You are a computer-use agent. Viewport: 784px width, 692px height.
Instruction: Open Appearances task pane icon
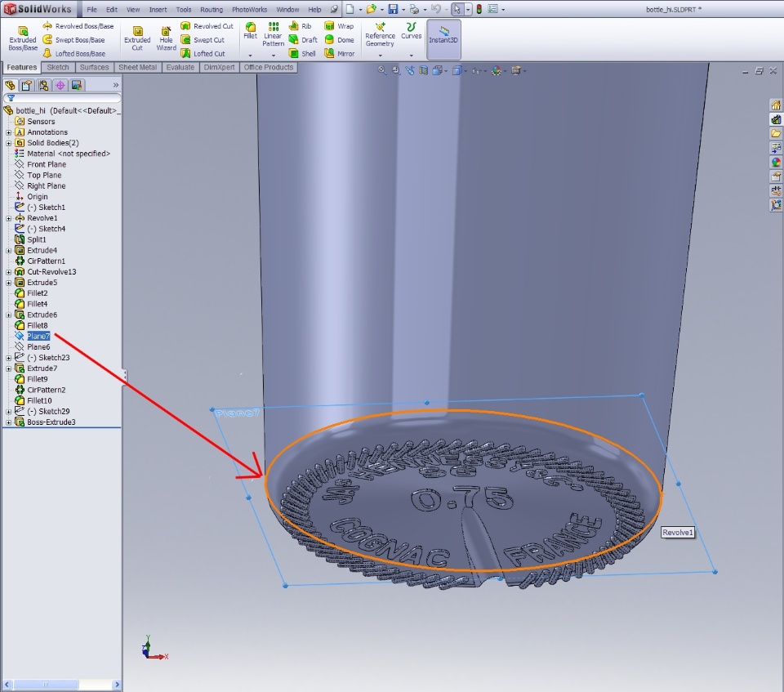pos(776,162)
